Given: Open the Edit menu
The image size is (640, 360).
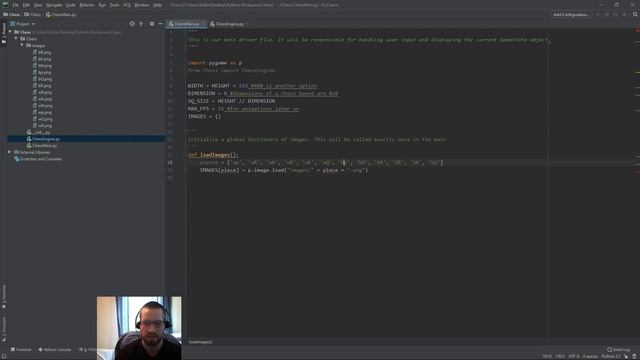Looking at the screenshot, I should click(26, 5).
